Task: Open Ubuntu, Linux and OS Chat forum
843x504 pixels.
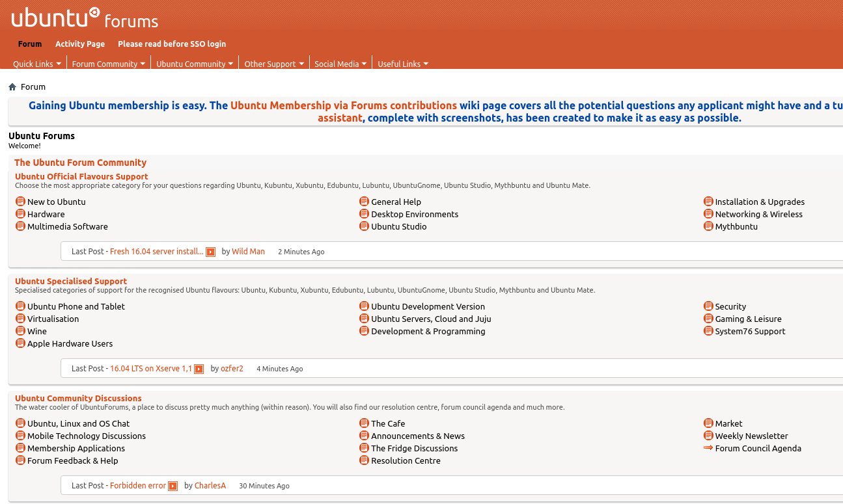Action: coord(78,423)
